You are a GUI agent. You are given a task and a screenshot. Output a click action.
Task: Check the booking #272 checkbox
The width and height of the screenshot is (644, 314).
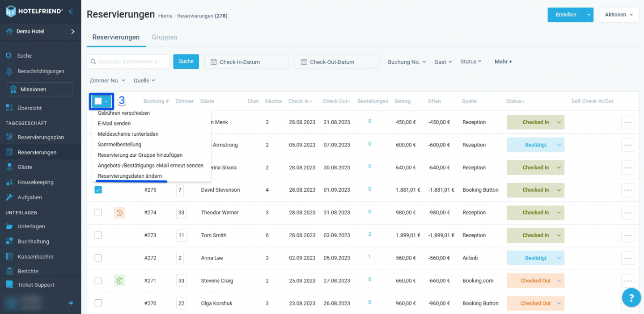[98, 258]
